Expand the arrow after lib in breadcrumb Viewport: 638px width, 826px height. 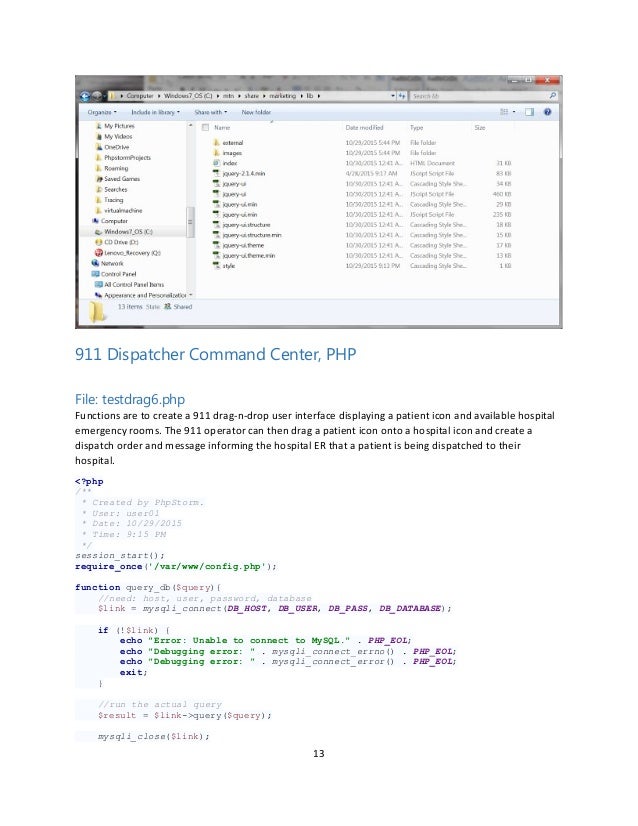(x=319, y=96)
